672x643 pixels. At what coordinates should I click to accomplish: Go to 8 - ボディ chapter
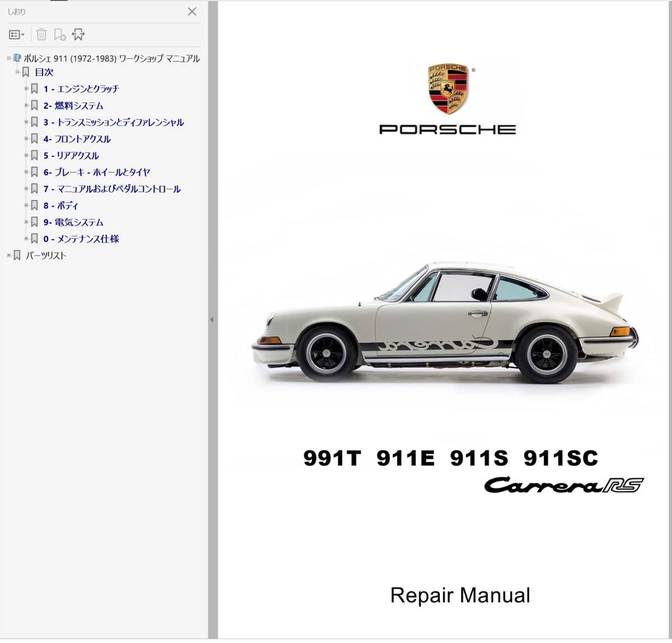[x=61, y=206]
